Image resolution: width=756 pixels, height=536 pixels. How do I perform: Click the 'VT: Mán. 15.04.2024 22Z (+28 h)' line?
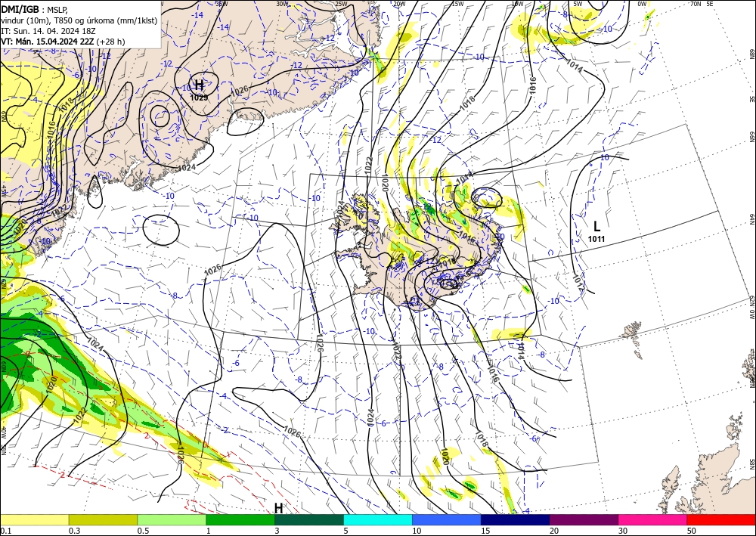(63, 42)
